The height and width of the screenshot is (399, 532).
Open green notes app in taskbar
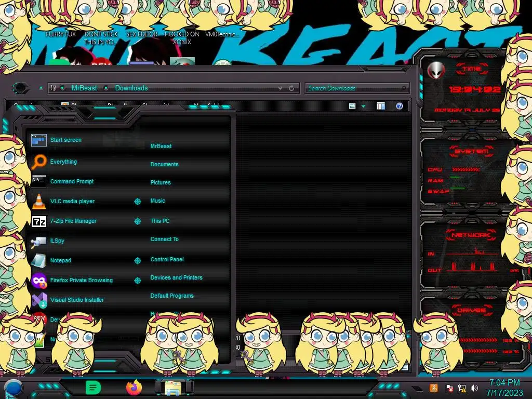point(94,388)
